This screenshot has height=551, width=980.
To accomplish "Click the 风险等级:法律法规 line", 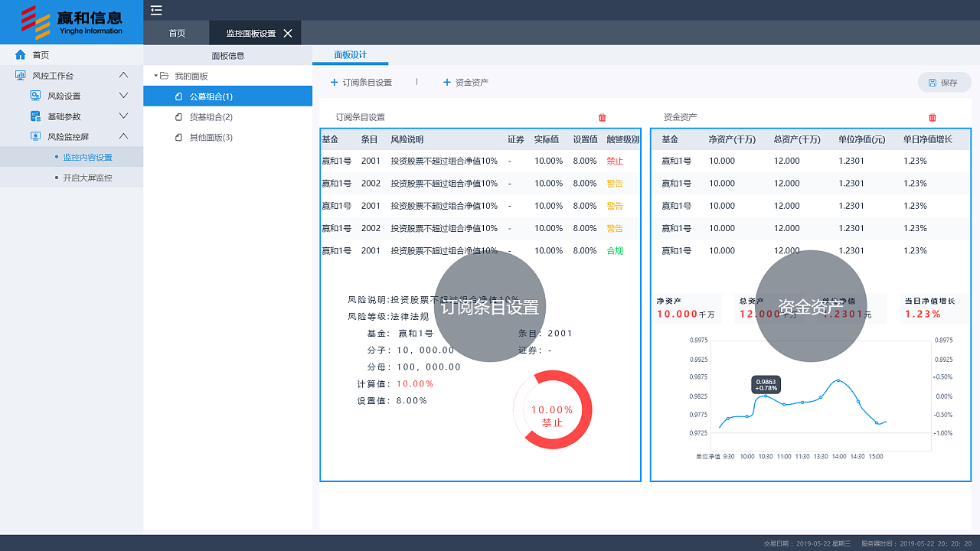I will click(388, 316).
